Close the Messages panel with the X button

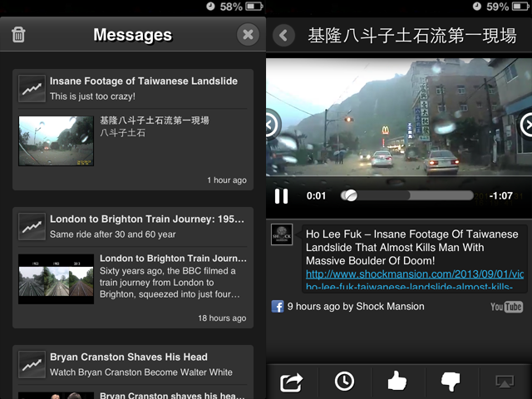[248, 34]
